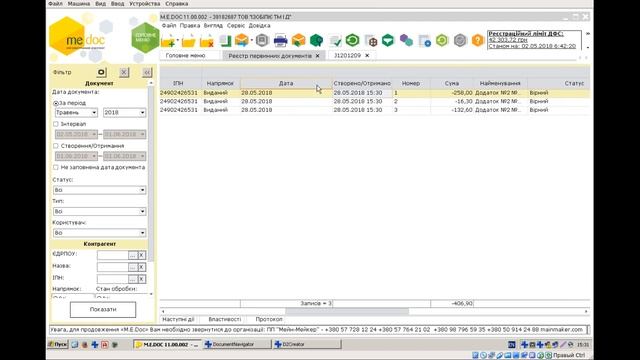Screen dimensions: 640x360
Task: Sort by the Дата column header
Action: pos(286,83)
